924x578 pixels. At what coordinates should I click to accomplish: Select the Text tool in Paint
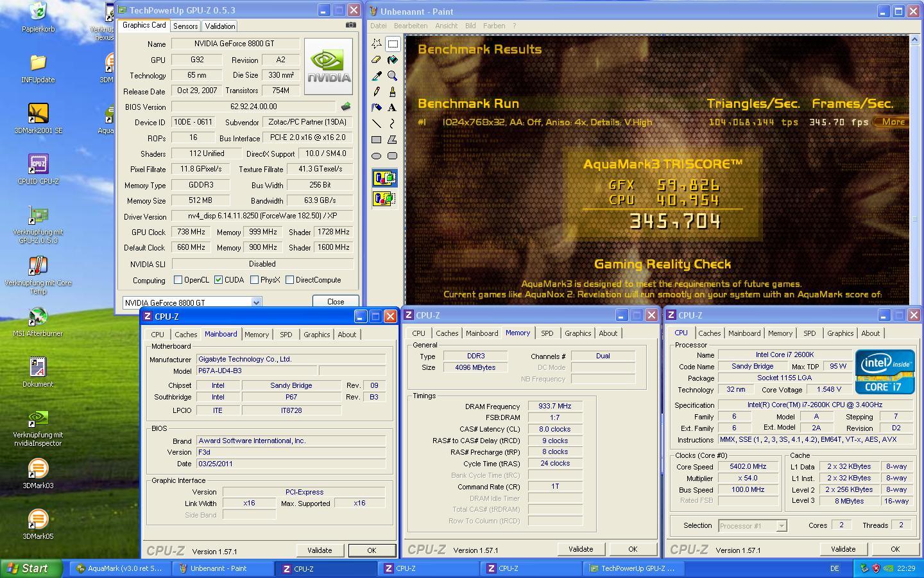tap(393, 107)
